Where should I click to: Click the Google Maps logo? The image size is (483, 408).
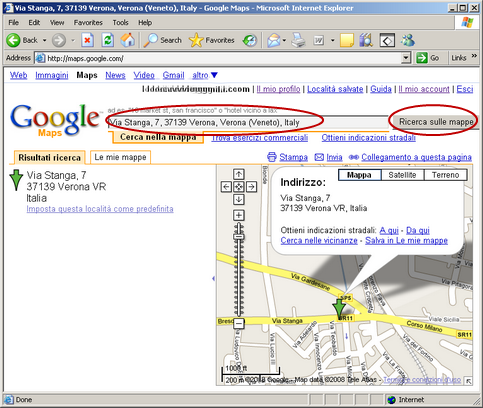55,120
